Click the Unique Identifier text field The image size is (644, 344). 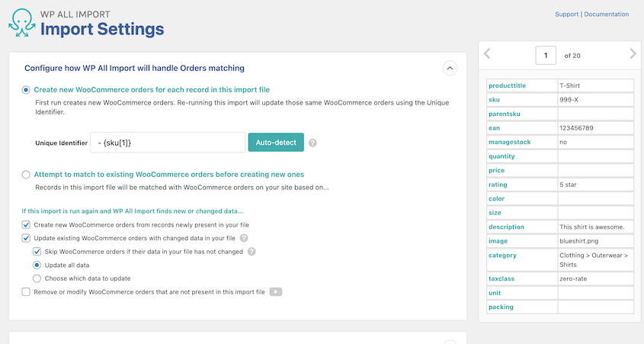point(167,143)
